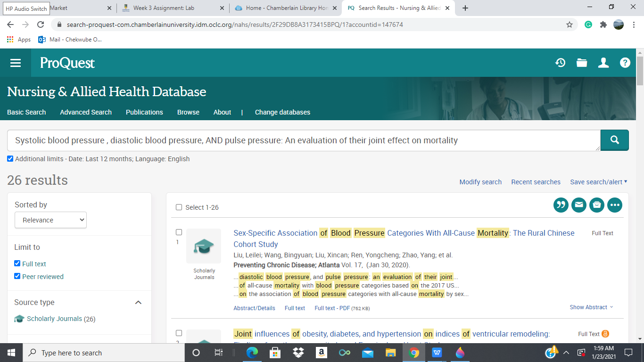The height and width of the screenshot is (362, 644).
Task: Open My Research folder icon
Action: (582, 63)
